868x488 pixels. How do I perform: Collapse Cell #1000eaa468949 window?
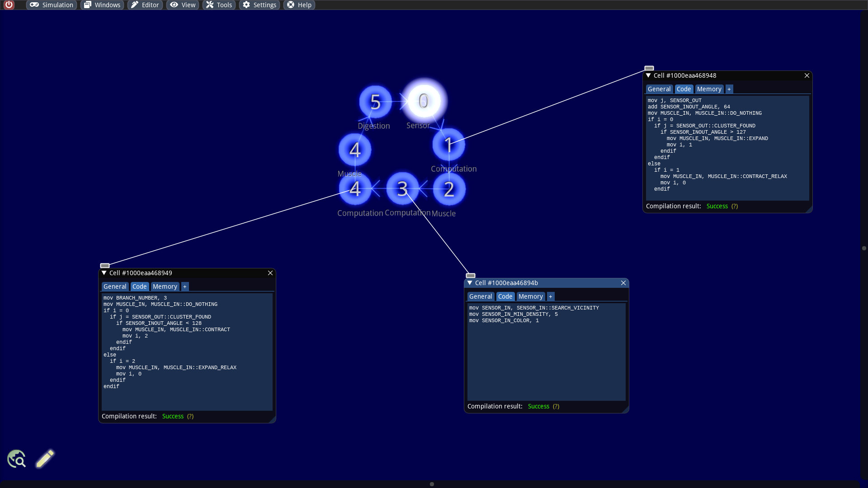coord(104,273)
